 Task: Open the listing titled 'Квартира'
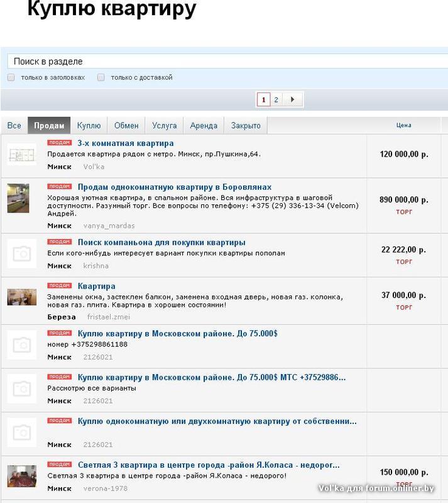(x=97, y=286)
